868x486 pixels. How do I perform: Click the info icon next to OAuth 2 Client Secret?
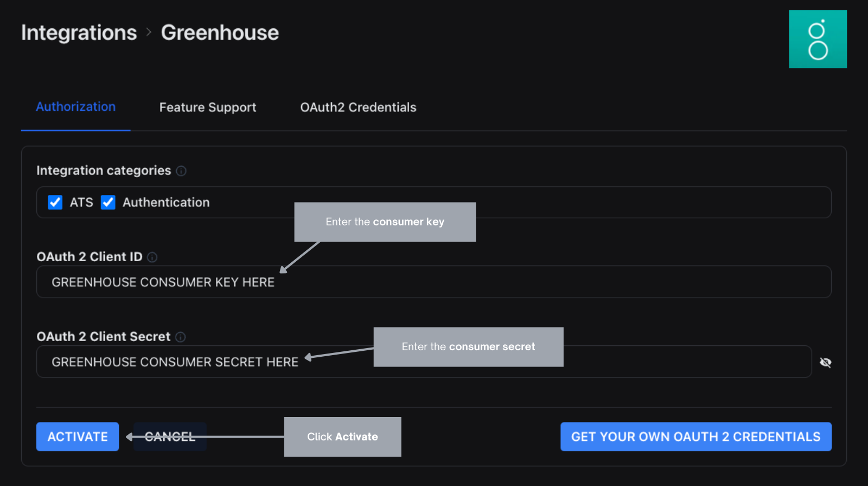pyautogui.click(x=181, y=337)
